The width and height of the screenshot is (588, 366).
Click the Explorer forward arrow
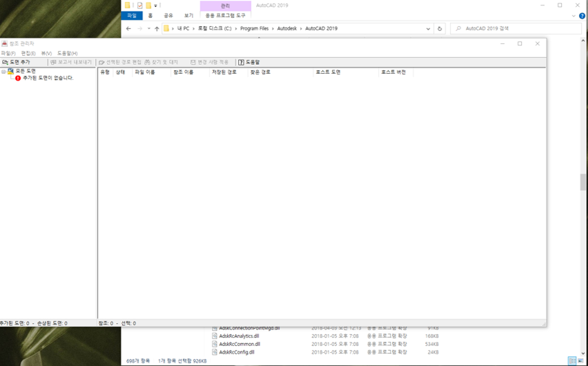[x=140, y=28]
